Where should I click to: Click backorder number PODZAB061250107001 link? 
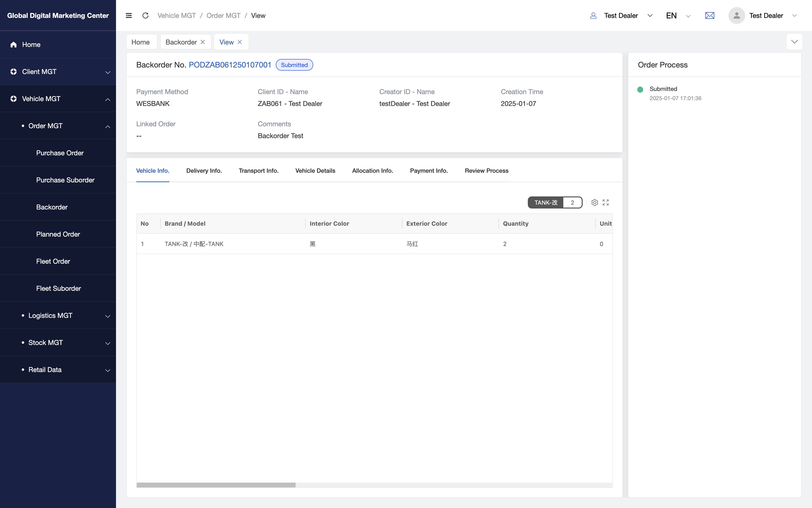point(230,65)
